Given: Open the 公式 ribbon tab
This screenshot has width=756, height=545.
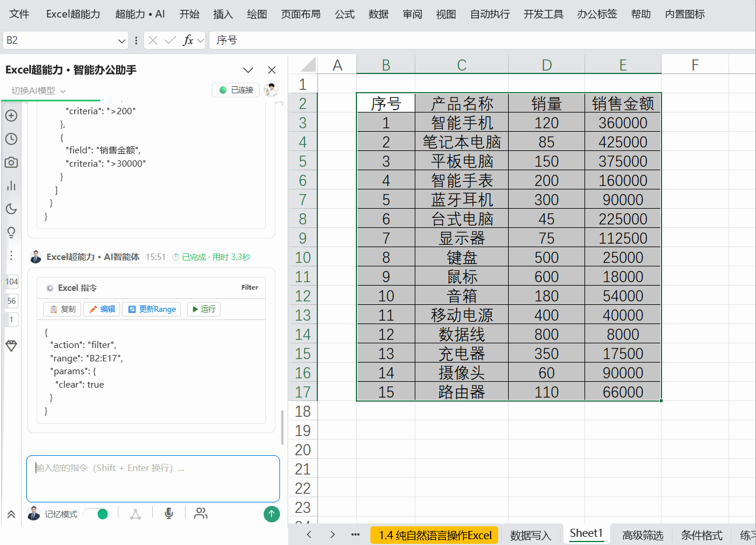Looking at the screenshot, I should (345, 14).
